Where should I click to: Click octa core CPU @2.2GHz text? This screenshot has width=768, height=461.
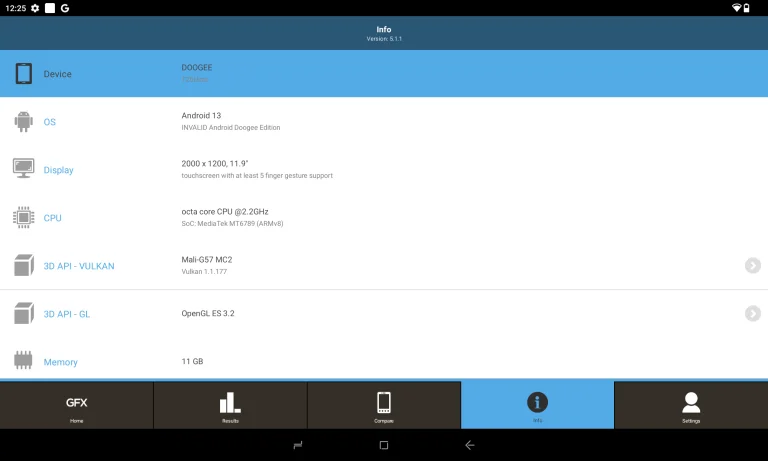[225, 212]
